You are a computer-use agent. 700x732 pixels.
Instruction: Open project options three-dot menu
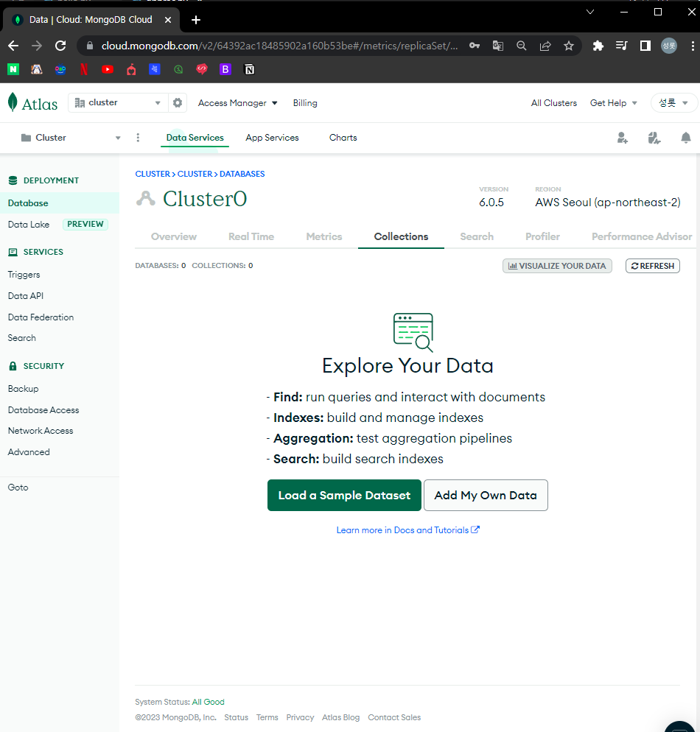click(138, 138)
